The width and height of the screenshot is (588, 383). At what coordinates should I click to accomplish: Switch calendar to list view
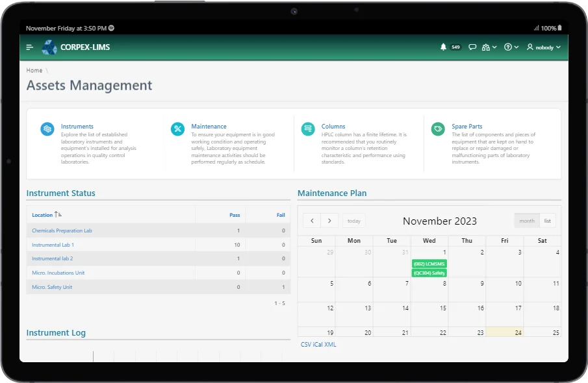(x=548, y=221)
